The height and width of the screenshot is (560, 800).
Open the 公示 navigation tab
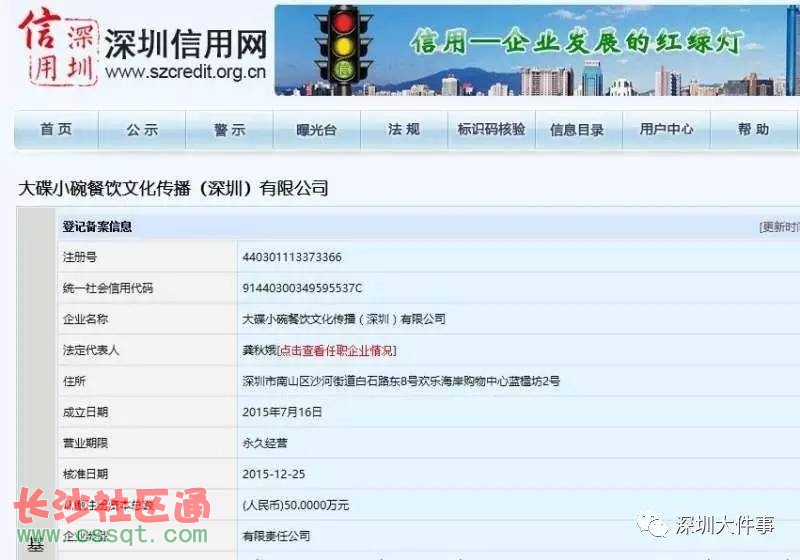click(142, 130)
